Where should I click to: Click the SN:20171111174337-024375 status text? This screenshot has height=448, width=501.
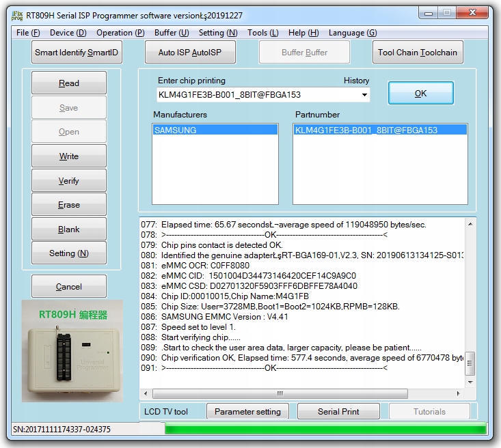point(62,430)
